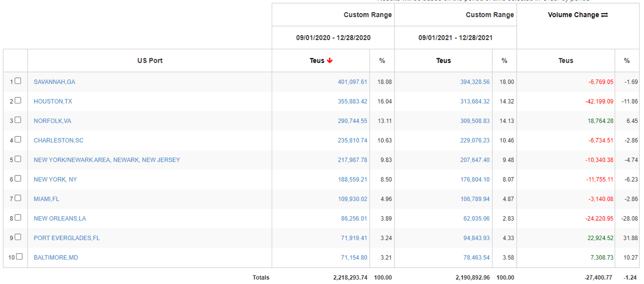Click New Orleans 2021 value 62,035.06

point(476,218)
